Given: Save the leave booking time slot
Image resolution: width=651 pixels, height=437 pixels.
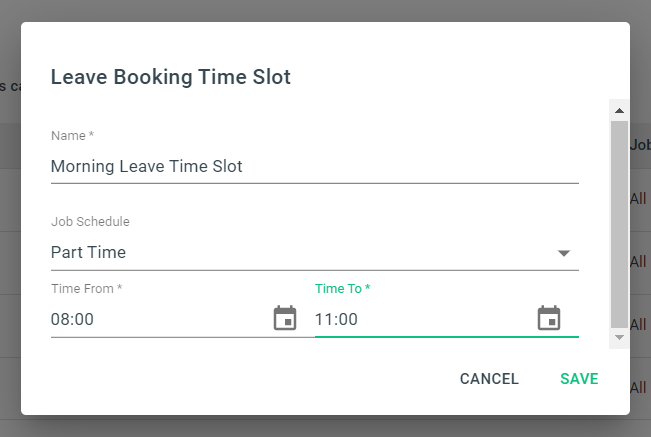Looking at the screenshot, I should [x=579, y=378].
